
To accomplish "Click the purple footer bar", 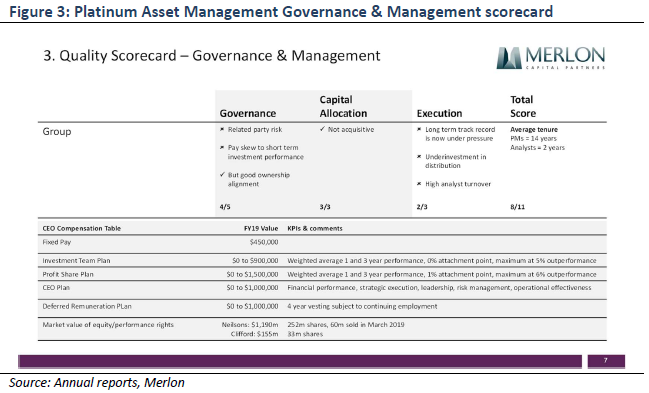I will pyautogui.click(x=300, y=361).
